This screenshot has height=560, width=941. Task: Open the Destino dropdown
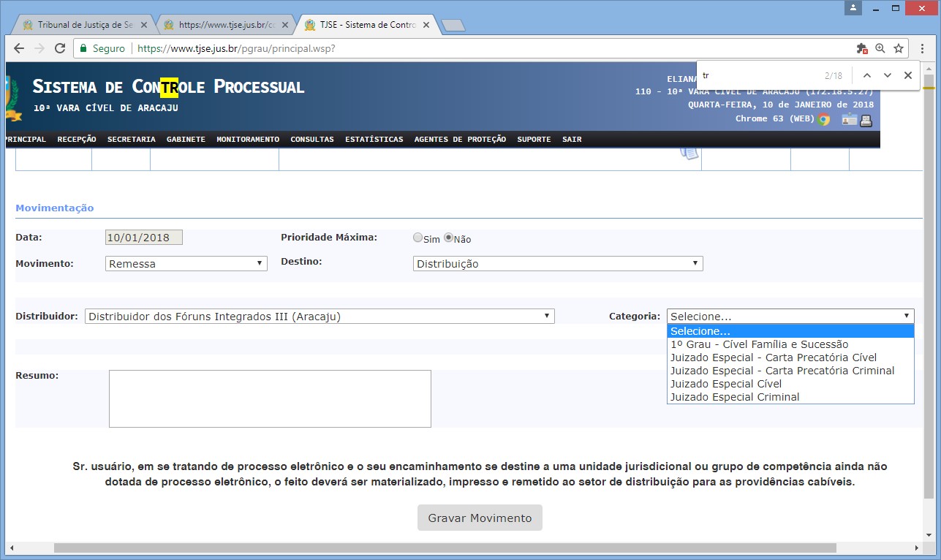click(558, 263)
